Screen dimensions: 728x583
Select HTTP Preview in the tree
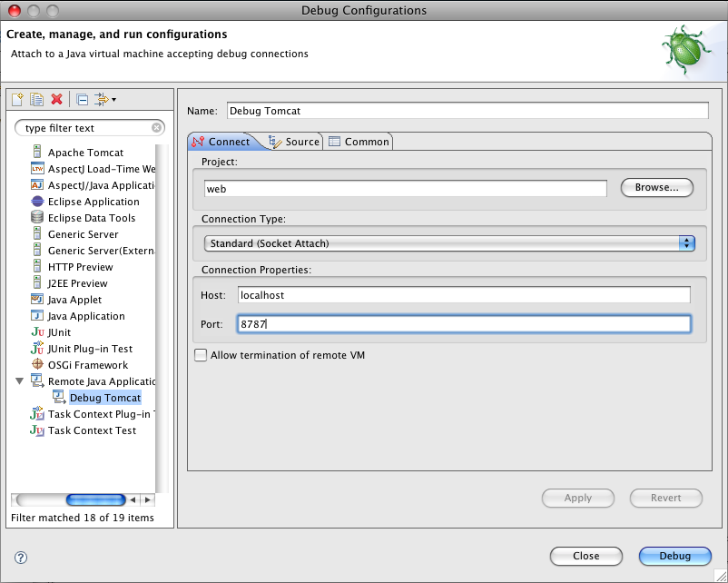(81, 267)
